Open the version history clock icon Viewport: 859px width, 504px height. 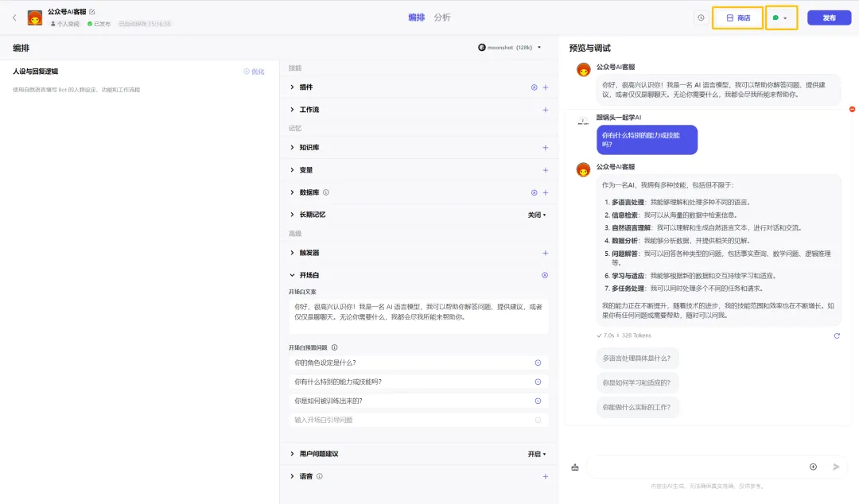pos(701,17)
